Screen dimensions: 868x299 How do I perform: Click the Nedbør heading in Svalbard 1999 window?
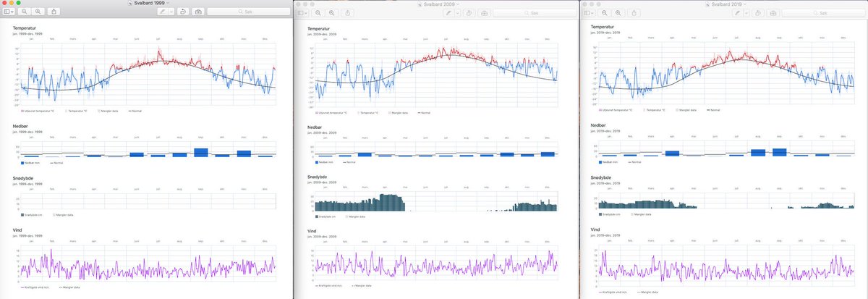22,125
